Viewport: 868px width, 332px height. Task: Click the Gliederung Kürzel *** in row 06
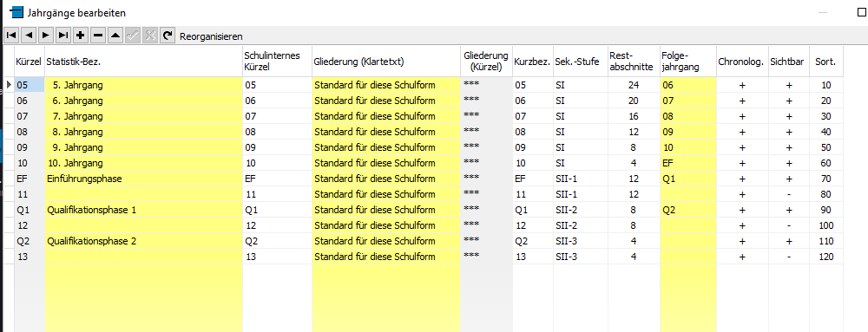click(487, 101)
